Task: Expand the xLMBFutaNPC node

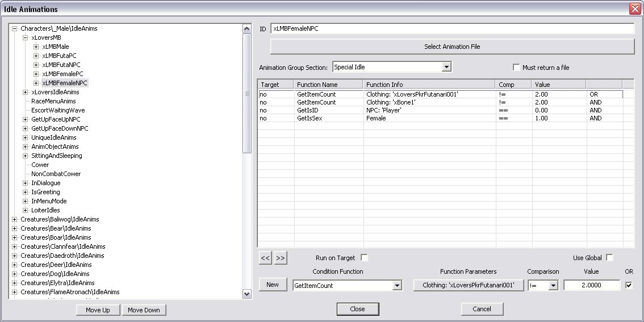Action: coord(36,65)
